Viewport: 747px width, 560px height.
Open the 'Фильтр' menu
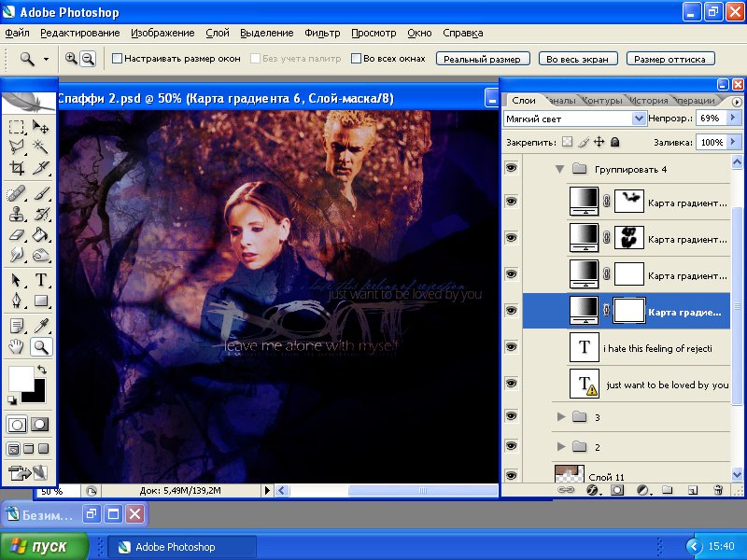(322, 33)
